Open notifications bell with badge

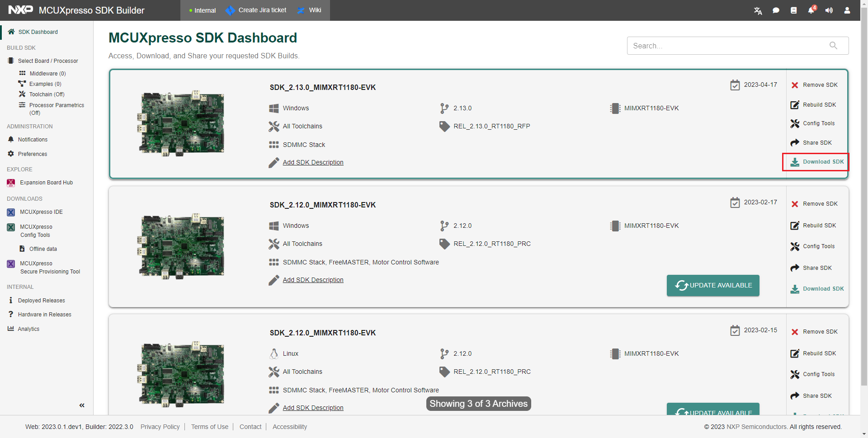pos(811,10)
